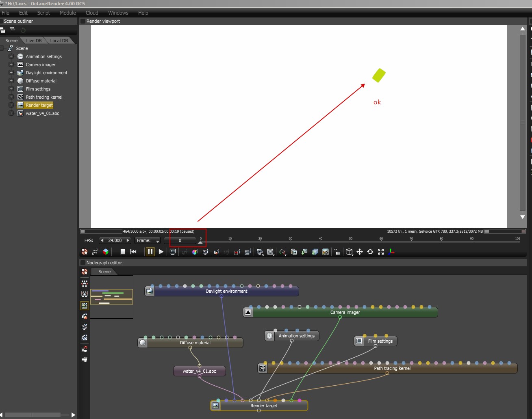Click the nodegraph grid icon
Viewport: 532px width, 419px height.
[85, 359]
